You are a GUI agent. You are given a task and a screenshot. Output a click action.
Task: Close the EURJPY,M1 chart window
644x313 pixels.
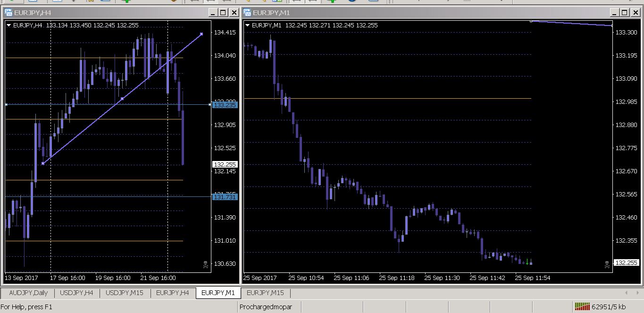coord(635,13)
